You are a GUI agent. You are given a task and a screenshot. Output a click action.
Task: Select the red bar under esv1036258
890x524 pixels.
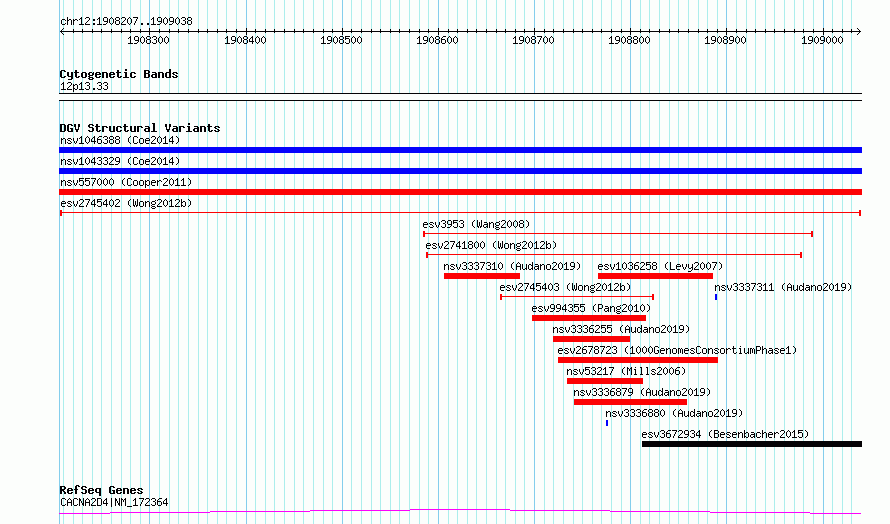click(x=656, y=276)
